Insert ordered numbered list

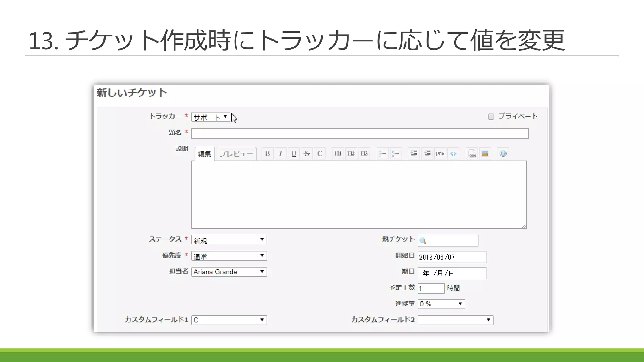[396, 154]
